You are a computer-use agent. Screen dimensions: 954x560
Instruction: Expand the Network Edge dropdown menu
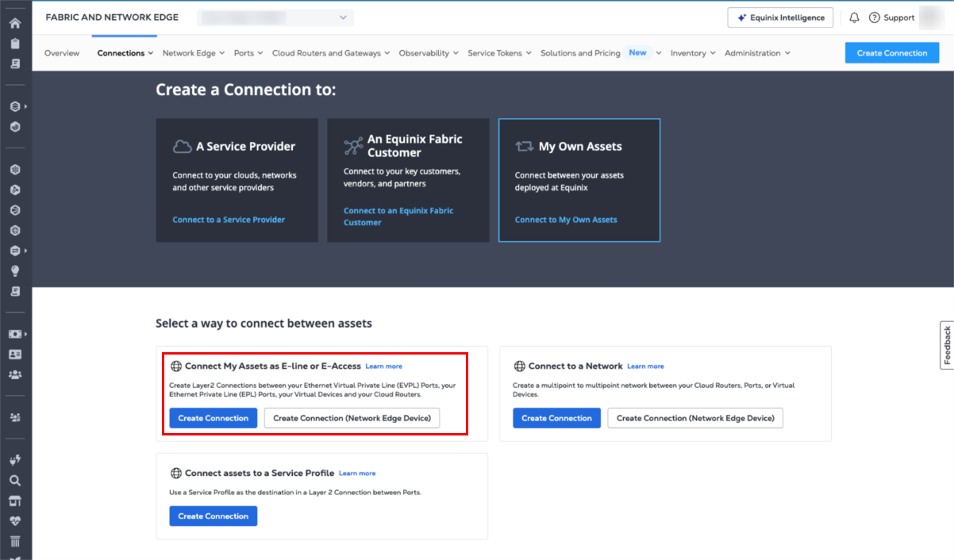click(193, 53)
